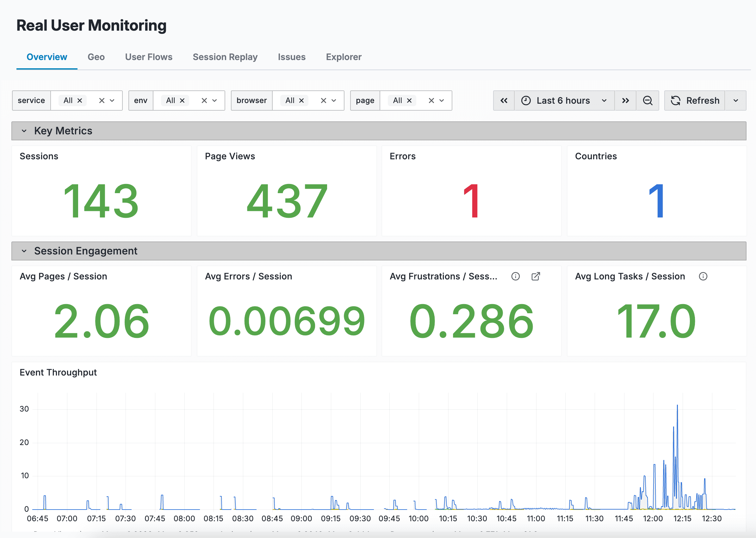
Task: Click the 06:45 label on chart time axis
Action: point(37,518)
